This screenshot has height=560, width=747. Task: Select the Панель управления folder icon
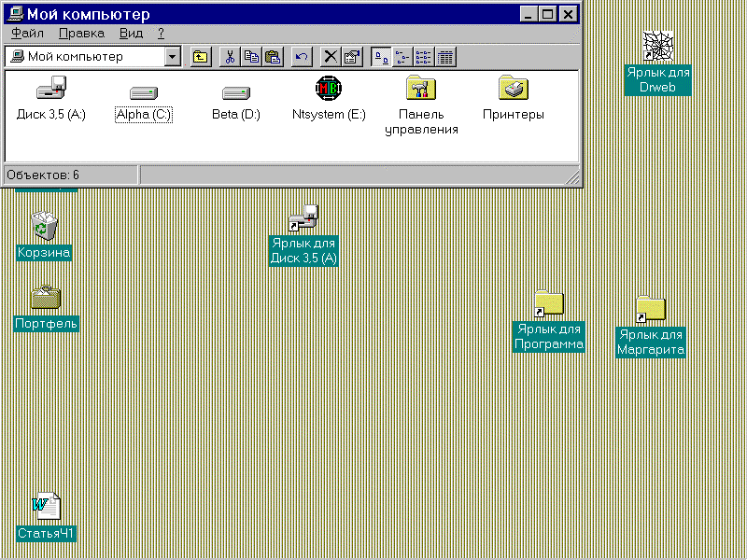tap(421, 88)
